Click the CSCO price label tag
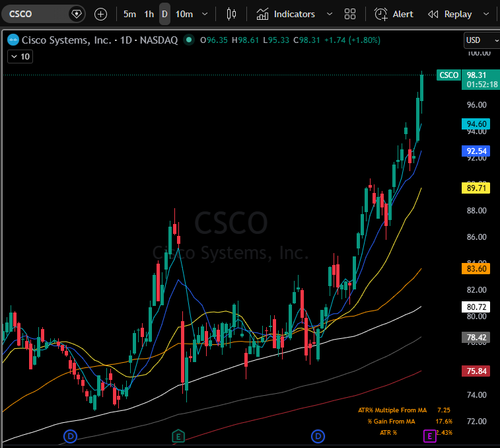Screen dimensions: 500x448 point(448,75)
